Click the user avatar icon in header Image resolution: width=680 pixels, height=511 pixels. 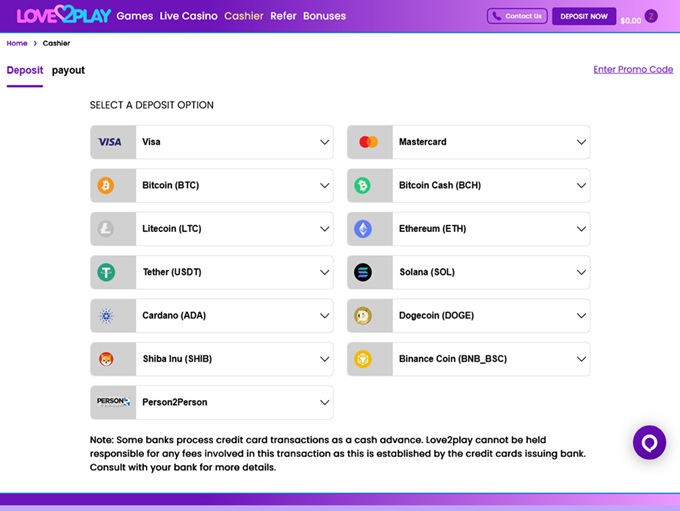[x=651, y=16]
